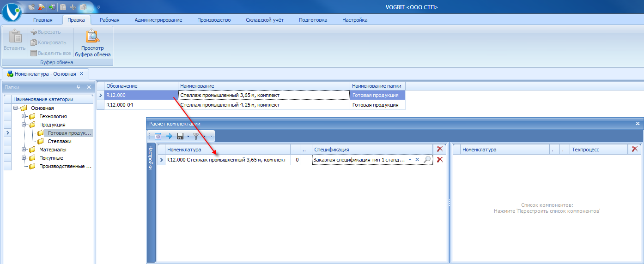Pin the Папки panel with pushpin icon
Viewport: 644px width, 264px height.
coord(78,87)
